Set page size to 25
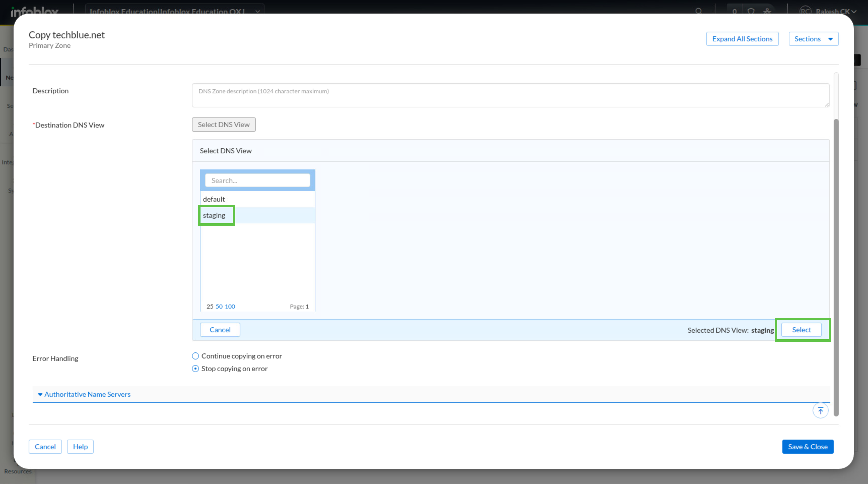The width and height of the screenshot is (868, 484). [x=210, y=307]
